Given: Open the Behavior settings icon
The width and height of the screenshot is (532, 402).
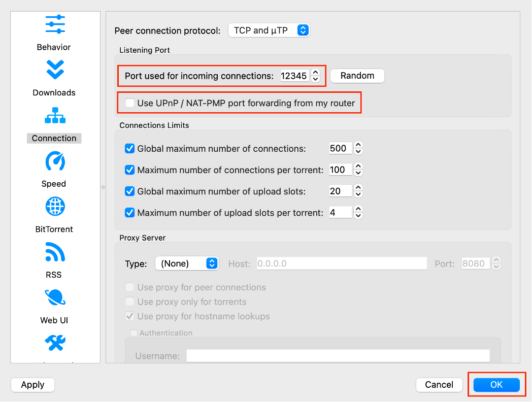Looking at the screenshot, I should click(55, 24).
